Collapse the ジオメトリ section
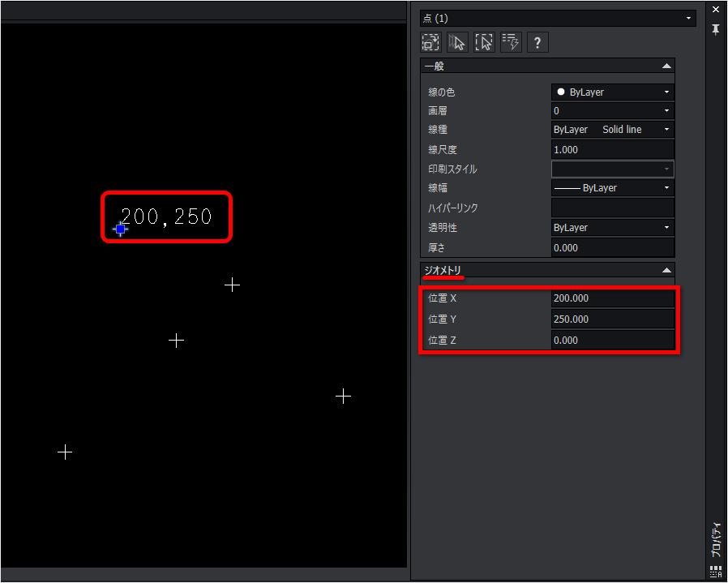728x583 pixels. click(x=666, y=270)
